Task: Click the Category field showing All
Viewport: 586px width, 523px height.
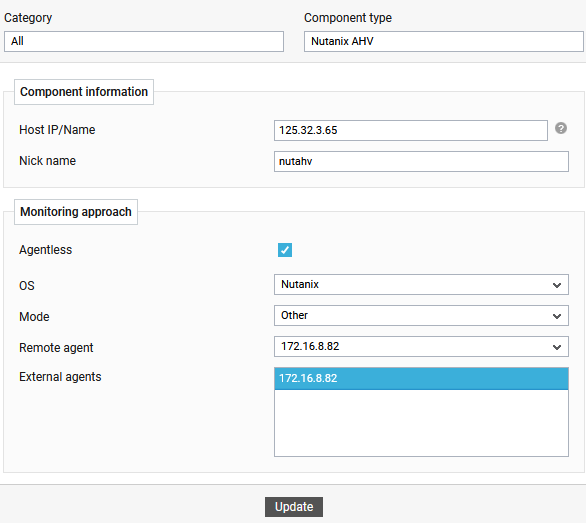Action: click(144, 41)
